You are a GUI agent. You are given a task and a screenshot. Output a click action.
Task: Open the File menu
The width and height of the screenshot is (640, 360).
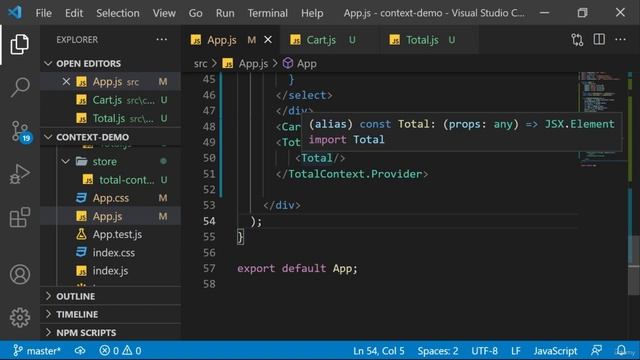pos(43,13)
